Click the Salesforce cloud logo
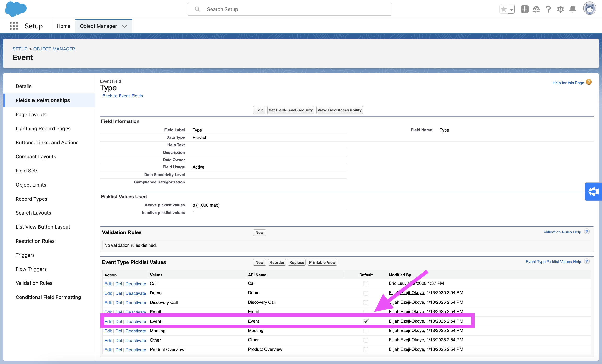 [16, 9]
